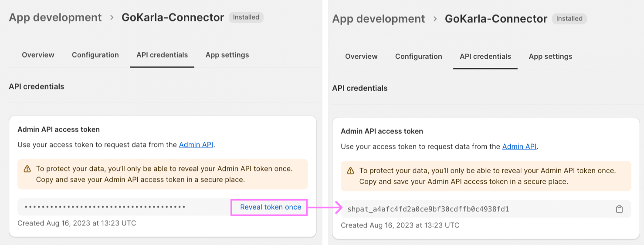The width and height of the screenshot is (644, 245).
Task: Open the Overview tab in right panel
Action: 361,56
